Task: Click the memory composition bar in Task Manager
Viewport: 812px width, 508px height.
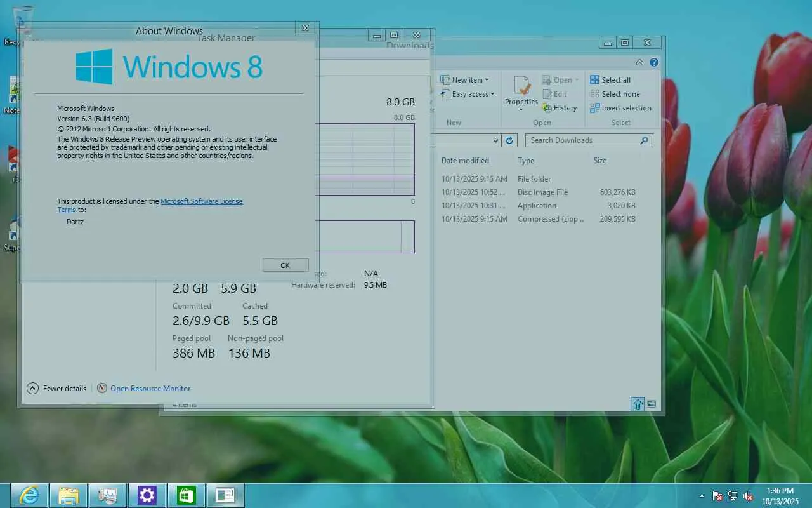Action: pos(364,237)
